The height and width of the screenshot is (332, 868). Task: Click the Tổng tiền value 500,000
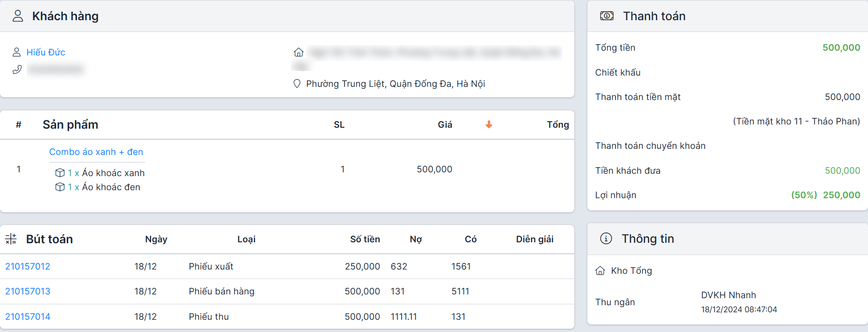tap(841, 47)
